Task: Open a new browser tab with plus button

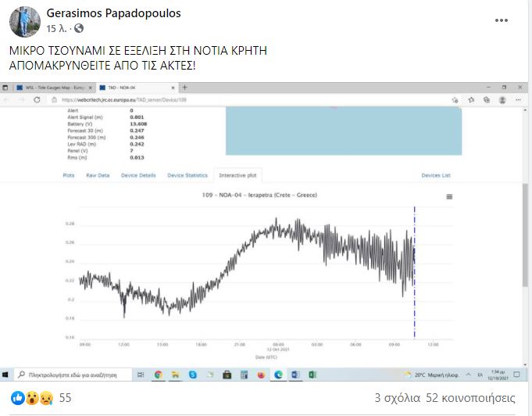Action: click(185, 87)
